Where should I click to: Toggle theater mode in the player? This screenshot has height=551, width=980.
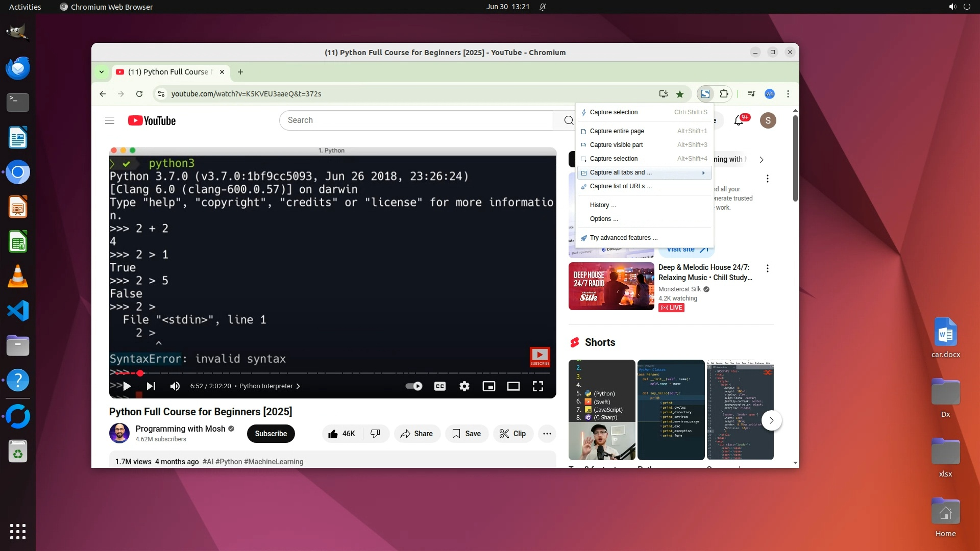tap(513, 386)
